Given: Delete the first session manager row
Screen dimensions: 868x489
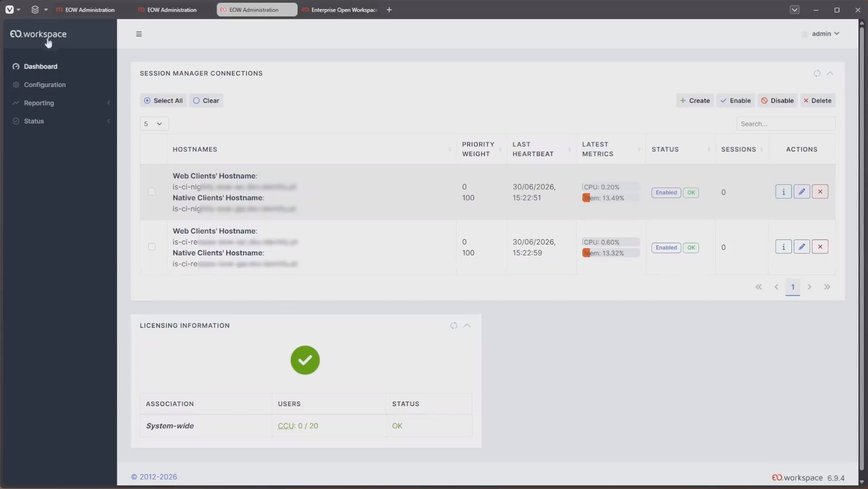Looking at the screenshot, I should click(x=820, y=192).
